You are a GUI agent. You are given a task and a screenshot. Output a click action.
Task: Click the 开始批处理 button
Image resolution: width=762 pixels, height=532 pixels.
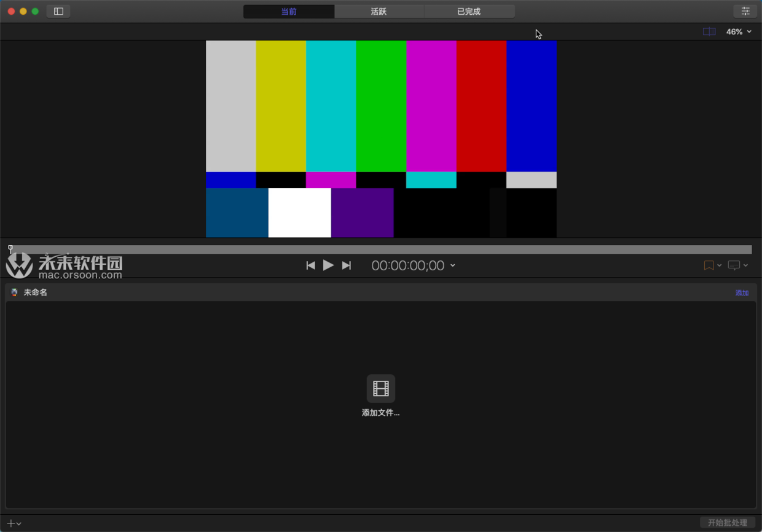pos(727,523)
